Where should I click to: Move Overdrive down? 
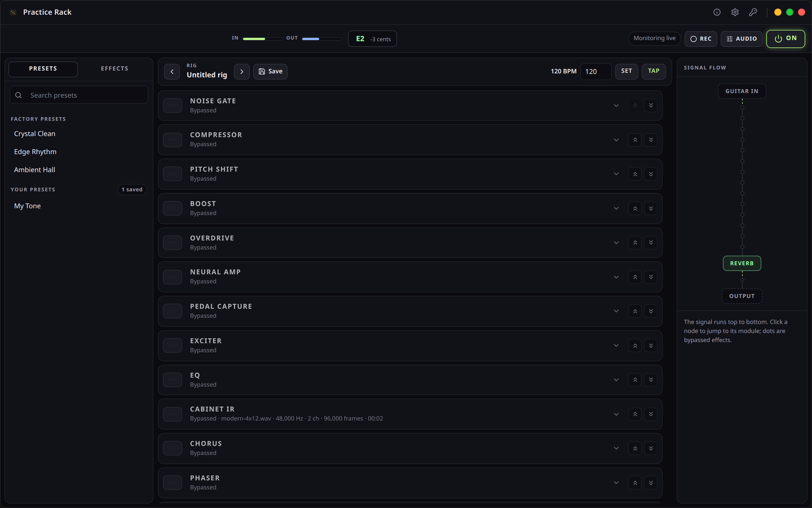[651, 243]
